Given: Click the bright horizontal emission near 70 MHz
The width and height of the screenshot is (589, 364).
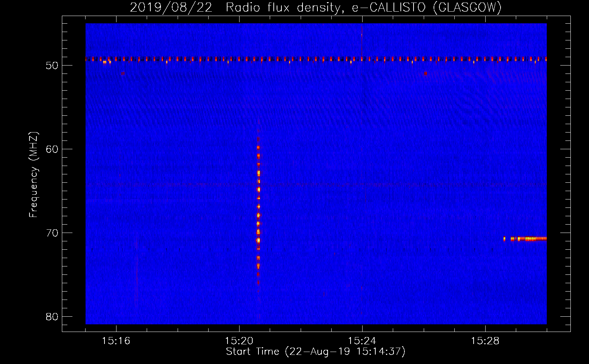Looking at the screenshot, I should coord(525,239).
